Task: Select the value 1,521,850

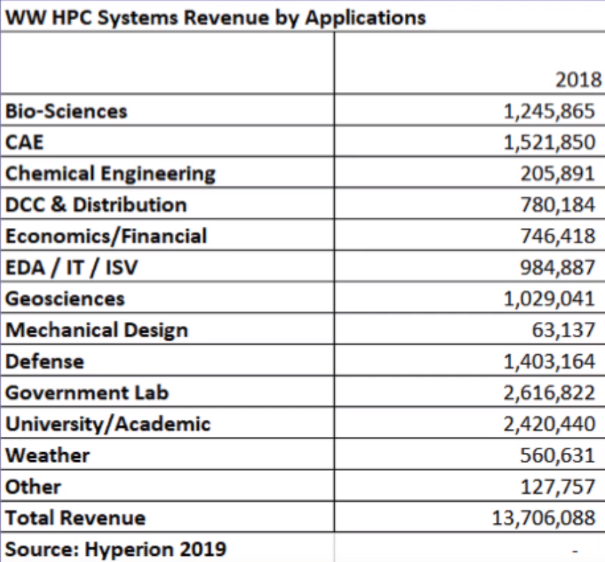Action: (x=549, y=142)
